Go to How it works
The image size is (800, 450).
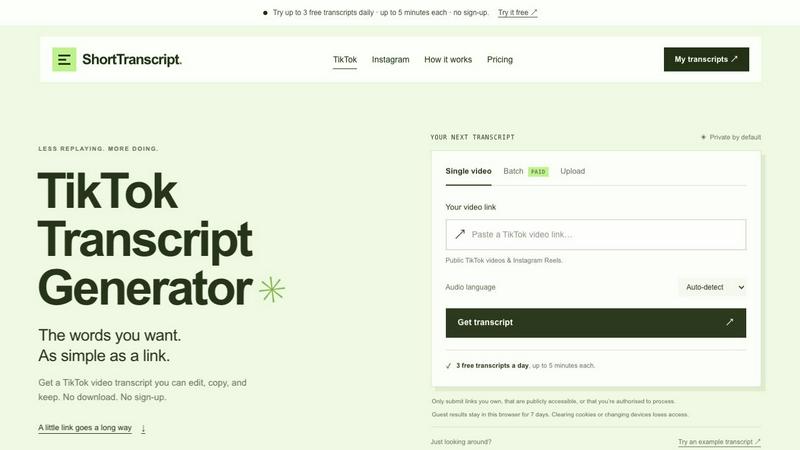tap(448, 59)
